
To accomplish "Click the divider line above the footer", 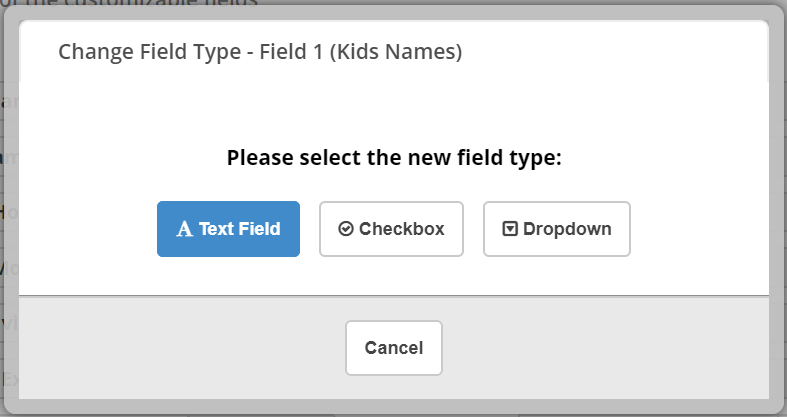I will click(394, 296).
